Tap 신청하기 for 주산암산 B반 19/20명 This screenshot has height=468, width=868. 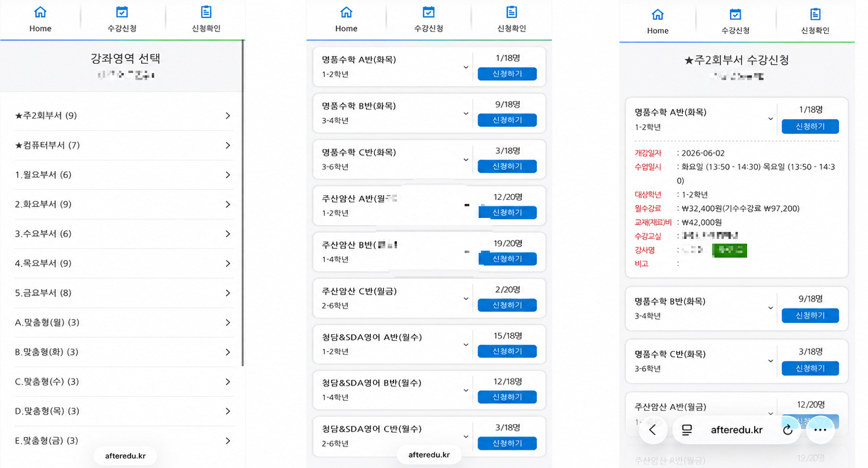click(507, 259)
